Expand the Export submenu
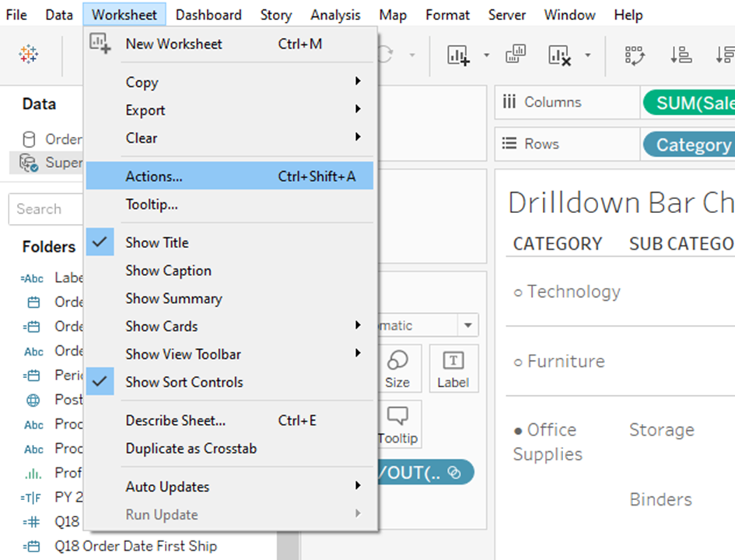 (x=229, y=110)
